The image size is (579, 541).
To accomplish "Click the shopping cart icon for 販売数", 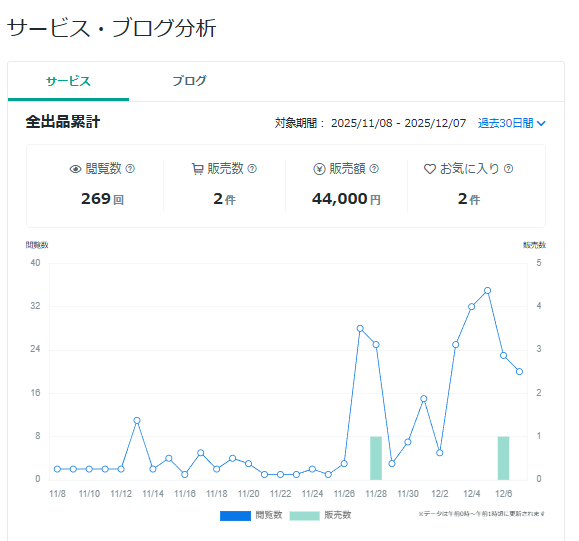I will pyautogui.click(x=198, y=169).
